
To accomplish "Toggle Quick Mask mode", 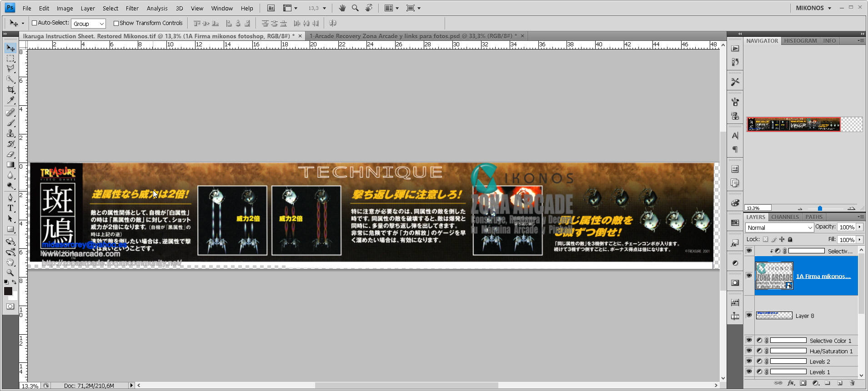I will click(x=10, y=307).
